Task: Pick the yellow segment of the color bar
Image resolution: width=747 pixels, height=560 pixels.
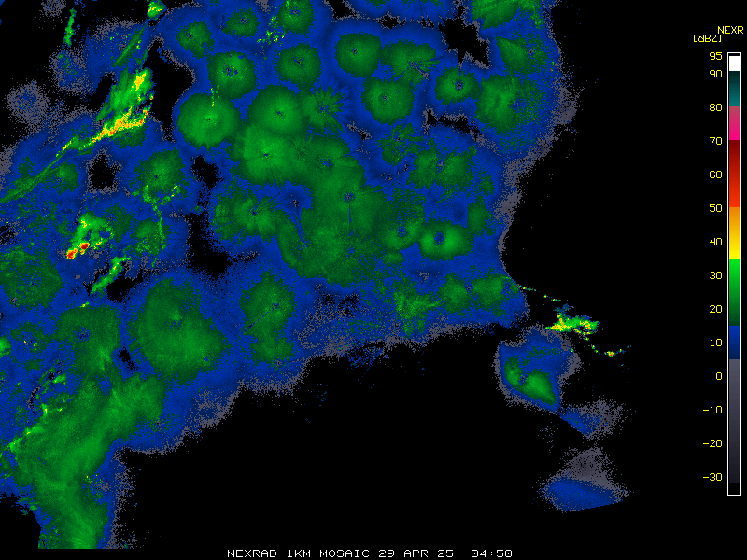Action: (734, 232)
